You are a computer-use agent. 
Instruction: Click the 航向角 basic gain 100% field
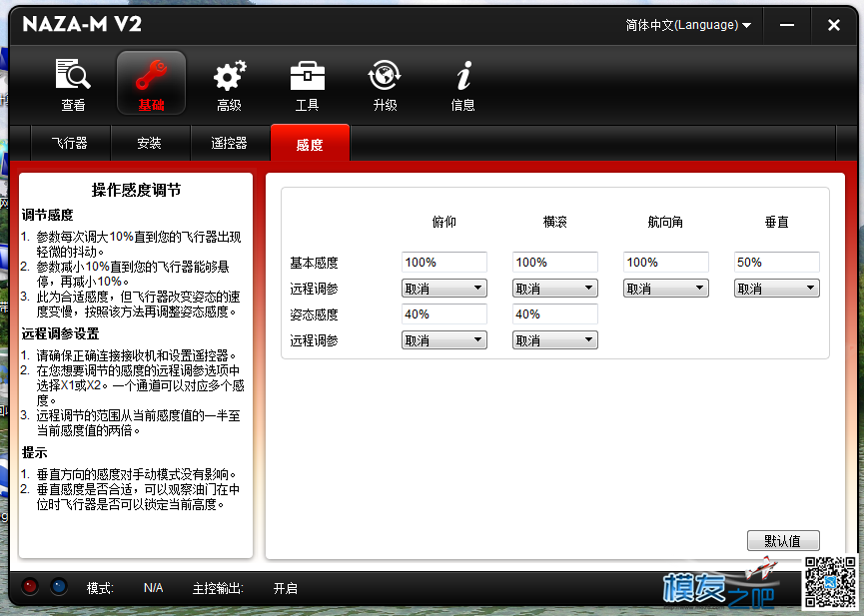coord(665,263)
